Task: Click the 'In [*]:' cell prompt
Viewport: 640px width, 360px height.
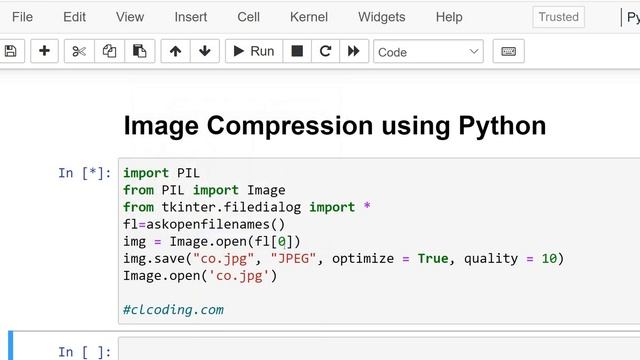Action: pos(84,173)
